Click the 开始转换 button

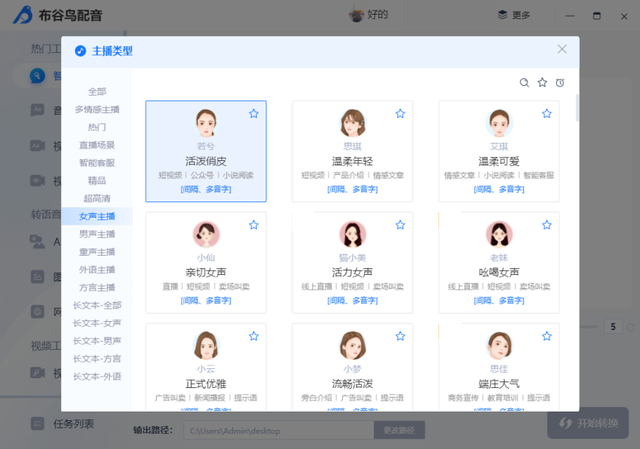(x=588, y=423)
